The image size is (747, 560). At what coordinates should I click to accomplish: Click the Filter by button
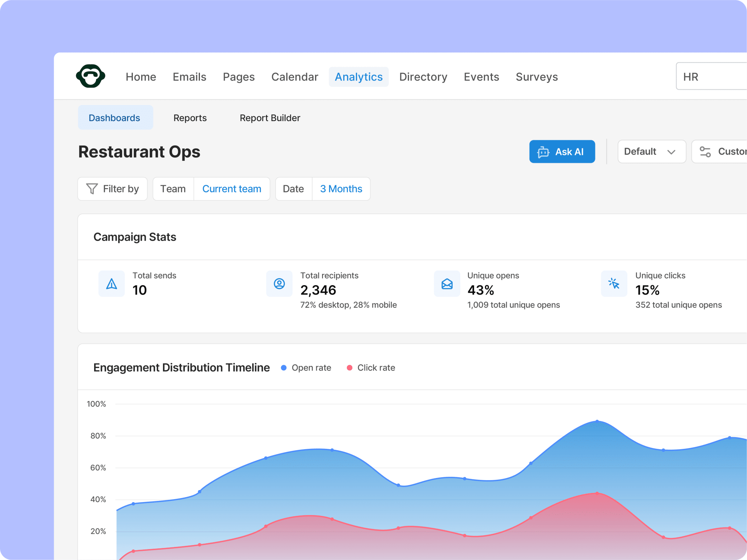[x=112, y=189]
